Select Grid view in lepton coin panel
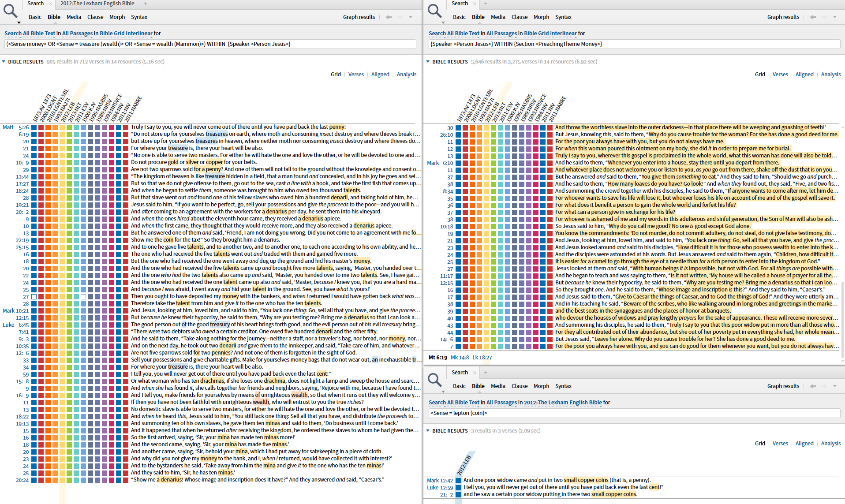This screenshot has width=845, height=504. (x=760, y=444)
